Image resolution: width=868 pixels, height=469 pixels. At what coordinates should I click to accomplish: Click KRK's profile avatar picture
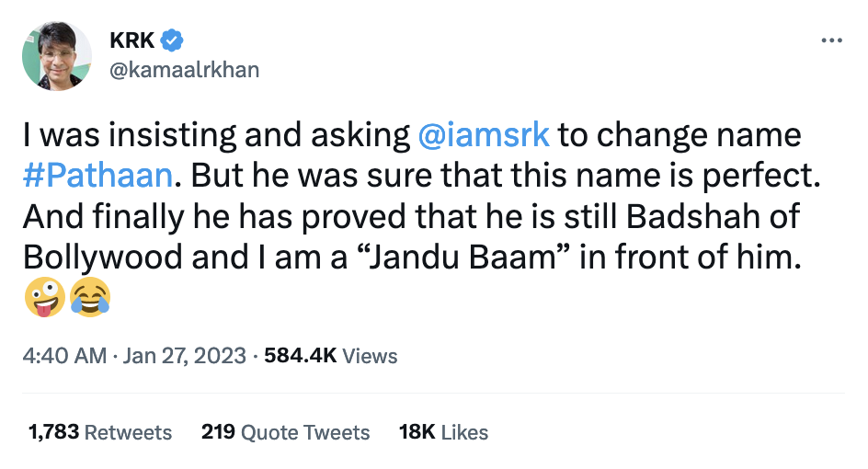[x=57, y=56]
